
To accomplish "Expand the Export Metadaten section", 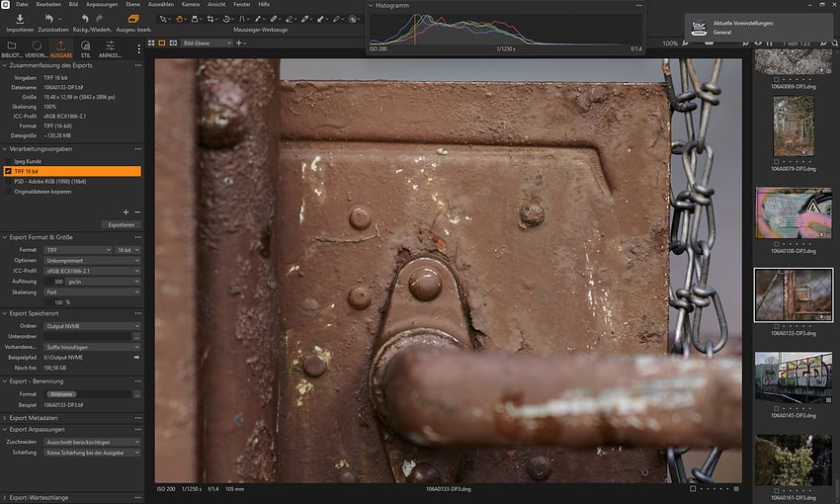I will 36,418.
